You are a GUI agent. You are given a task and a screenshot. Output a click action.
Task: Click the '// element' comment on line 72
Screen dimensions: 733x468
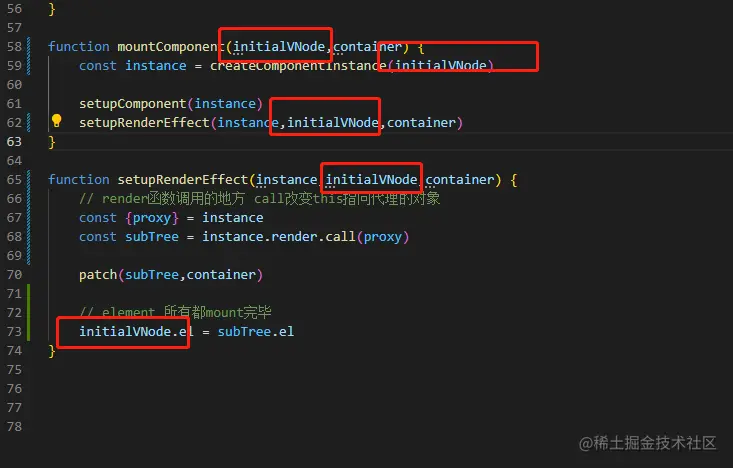pos(175,312)
